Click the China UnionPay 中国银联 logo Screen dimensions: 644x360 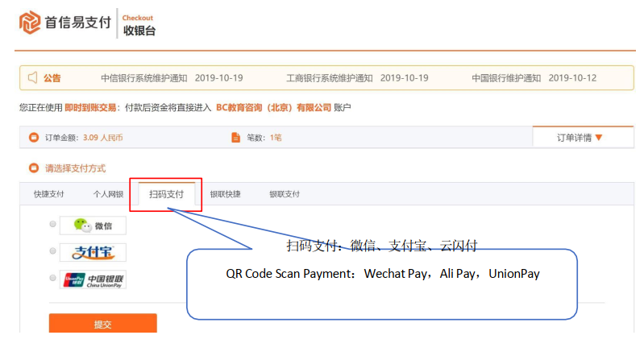pos(93,279)
